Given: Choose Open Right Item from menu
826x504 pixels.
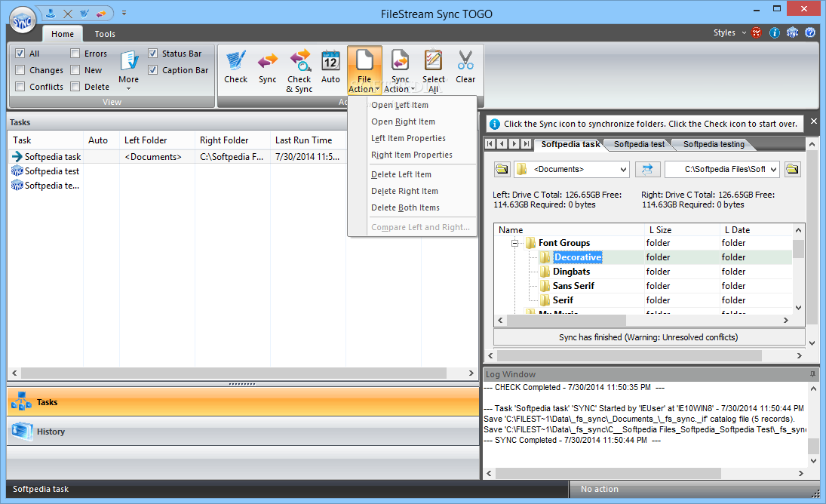Looking at the screenshot, I should click(403, 121).
